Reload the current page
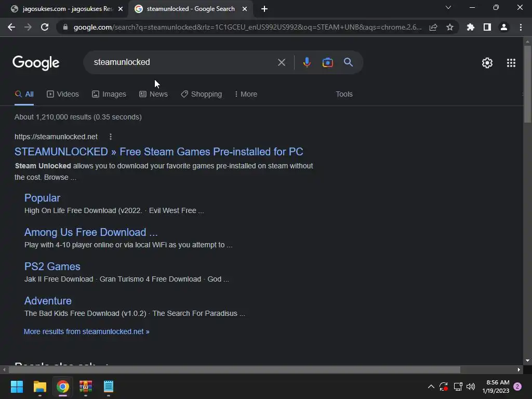This screenshot has height=399, width=532. pyautogui.click(x=45, y=27)
